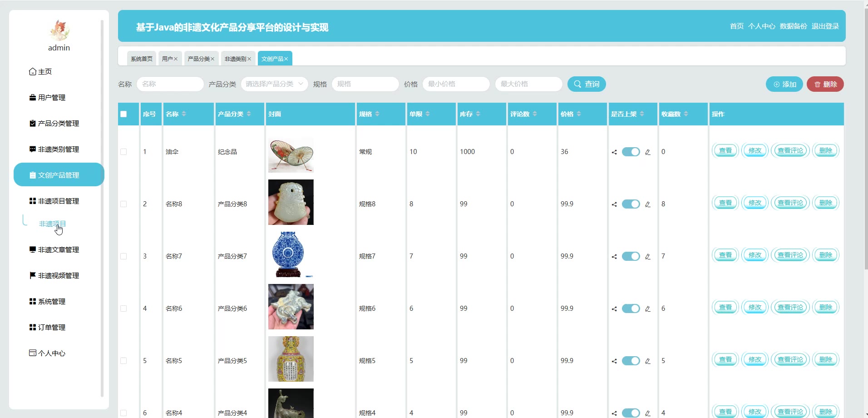Check the checkbox for row 名称8

(123, 204)
